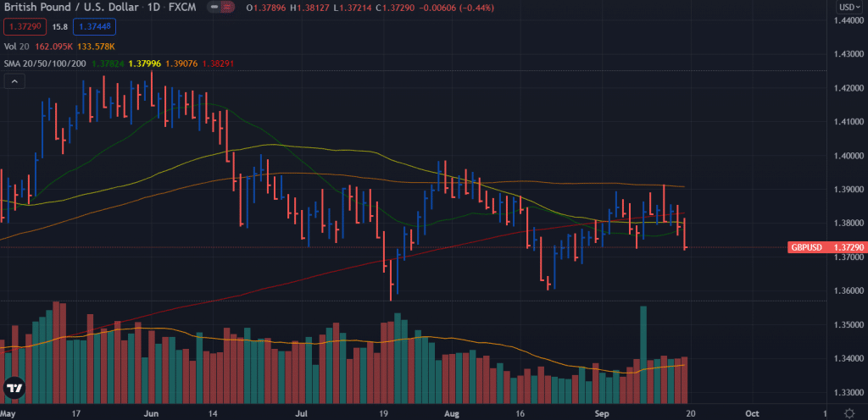The width and height of the screenshot is (868, 420).
Task: Click the May label on time axis
Action: pyautogui.click(x=7, y=413)
